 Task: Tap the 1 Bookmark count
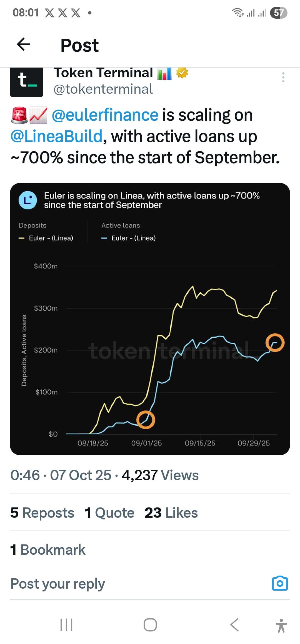[48, 550]
